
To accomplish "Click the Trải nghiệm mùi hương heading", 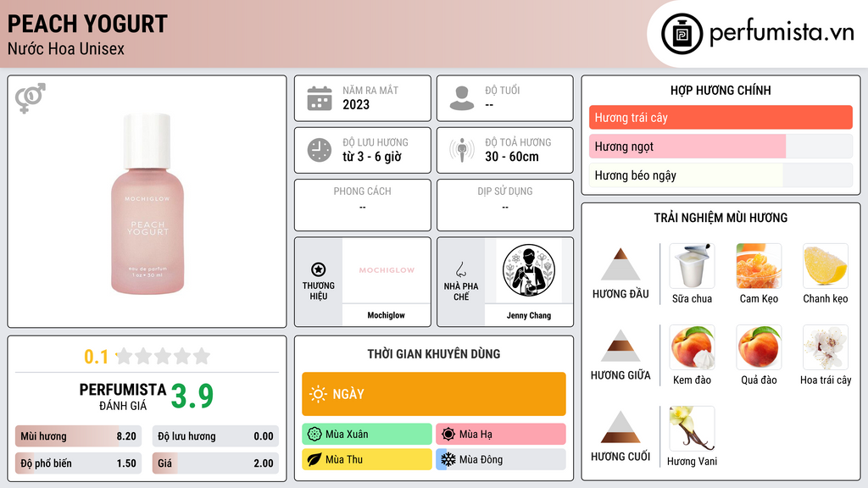I will 721,218.
